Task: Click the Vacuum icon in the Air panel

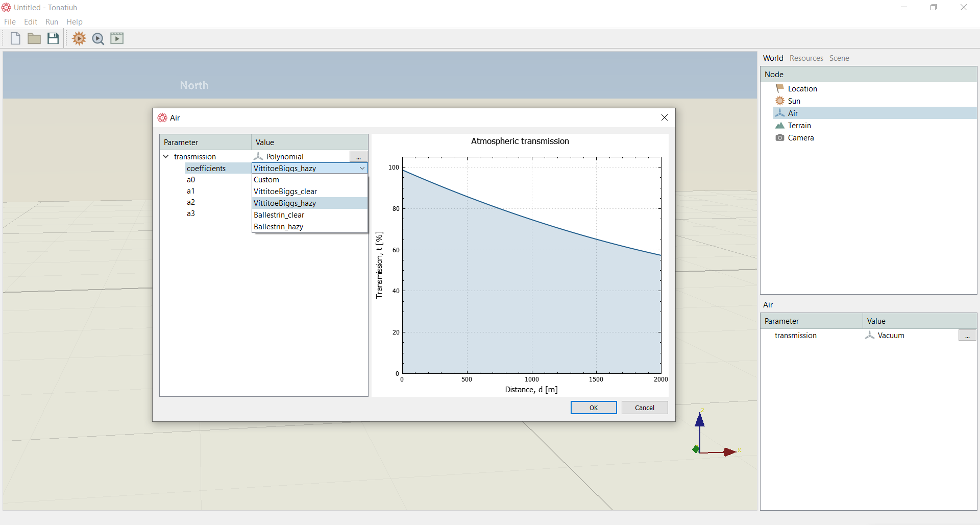Action: pos(869,335)
